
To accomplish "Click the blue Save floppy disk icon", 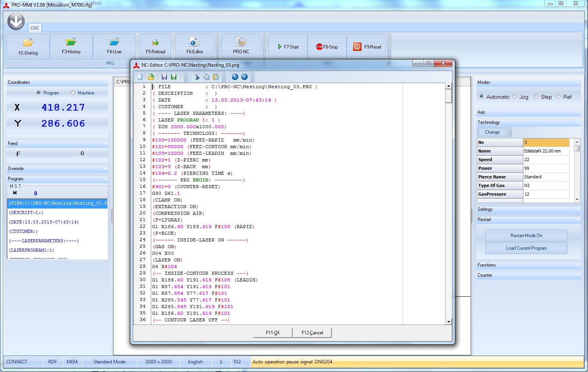I will pos(164,77).
